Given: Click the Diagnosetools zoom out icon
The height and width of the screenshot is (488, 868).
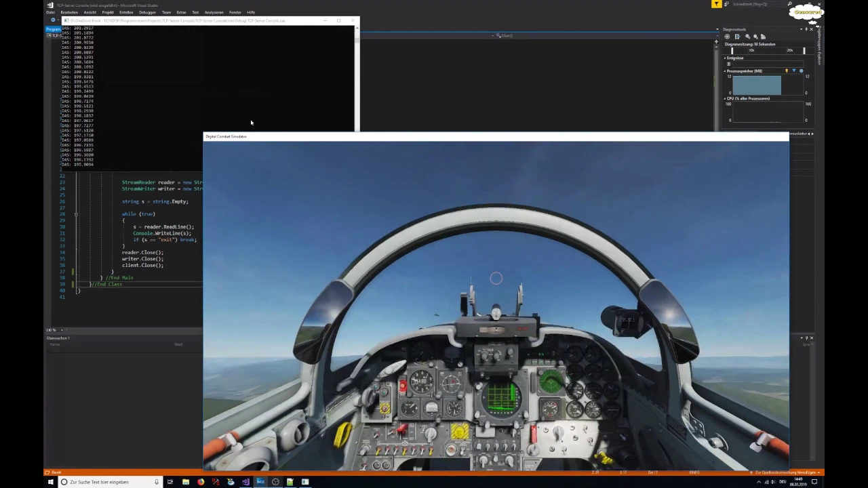Looking at the screenshot, I should 755,37.
